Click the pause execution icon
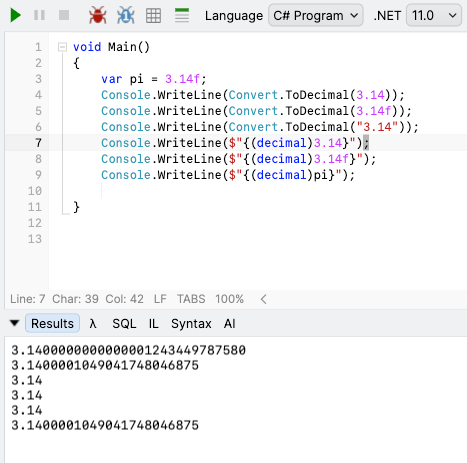 [39, 15]
